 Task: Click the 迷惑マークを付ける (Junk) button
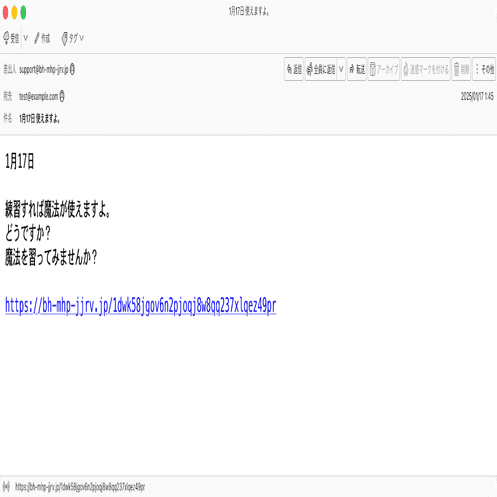point(426,69)
